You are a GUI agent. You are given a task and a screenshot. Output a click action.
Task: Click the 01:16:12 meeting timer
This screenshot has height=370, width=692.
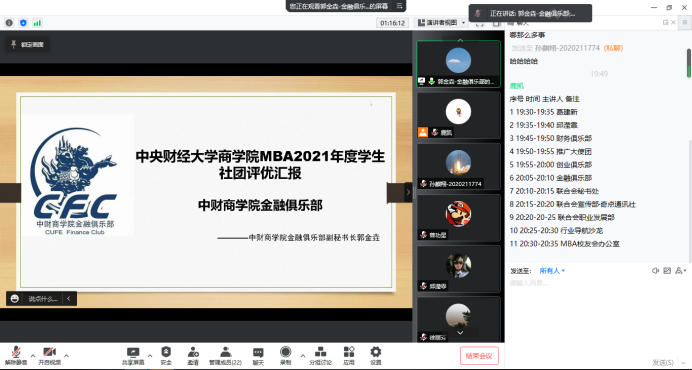pos(392,23)
